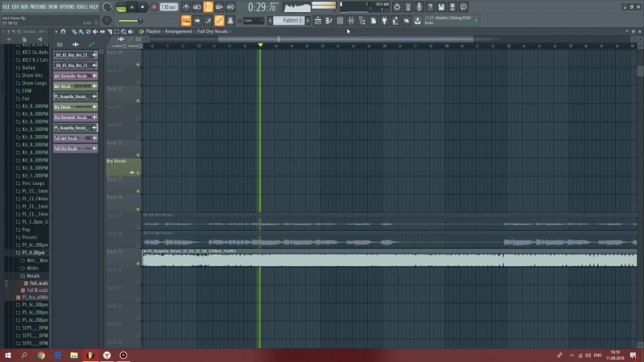This screenshot has width=644, height=362.
Task: Toggle the Playlist snap magnet
Action: click(x=64, y=31)
